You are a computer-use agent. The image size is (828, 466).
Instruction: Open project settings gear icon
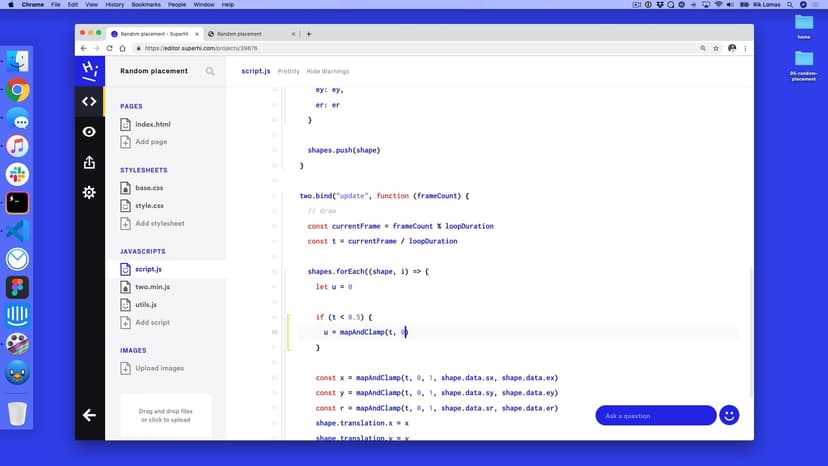coord(89,192)
